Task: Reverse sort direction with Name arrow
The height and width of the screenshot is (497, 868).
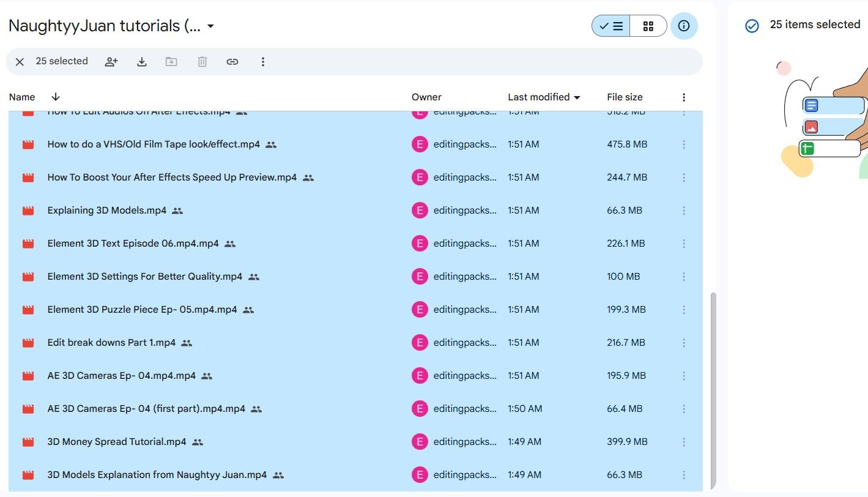Action: (56, 97)
